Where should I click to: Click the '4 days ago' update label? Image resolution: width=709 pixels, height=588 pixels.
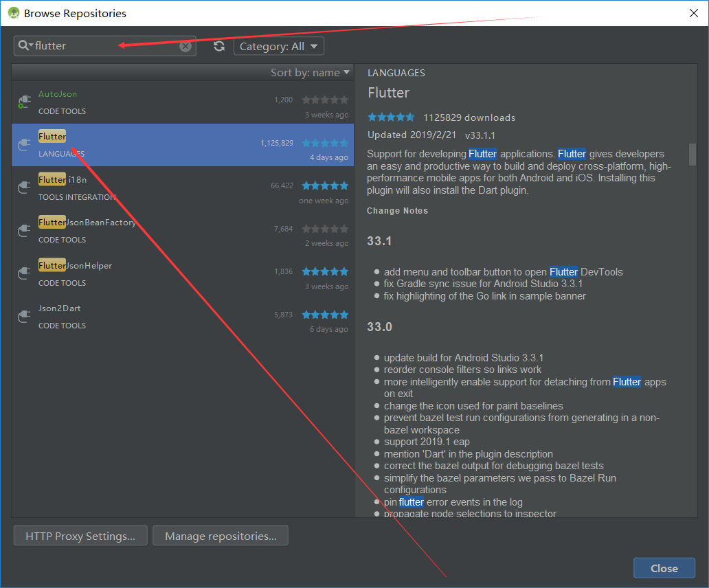click(328, 157)
